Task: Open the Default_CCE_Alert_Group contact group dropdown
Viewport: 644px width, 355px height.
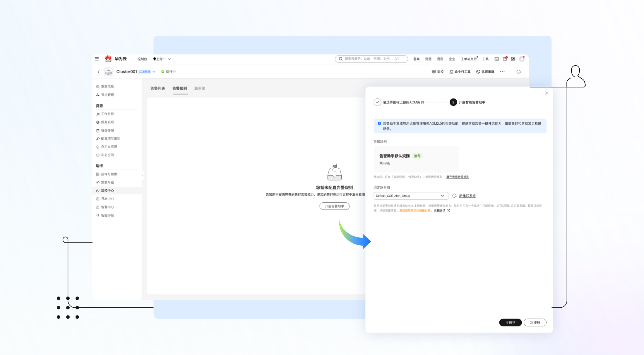Action: 410,196
